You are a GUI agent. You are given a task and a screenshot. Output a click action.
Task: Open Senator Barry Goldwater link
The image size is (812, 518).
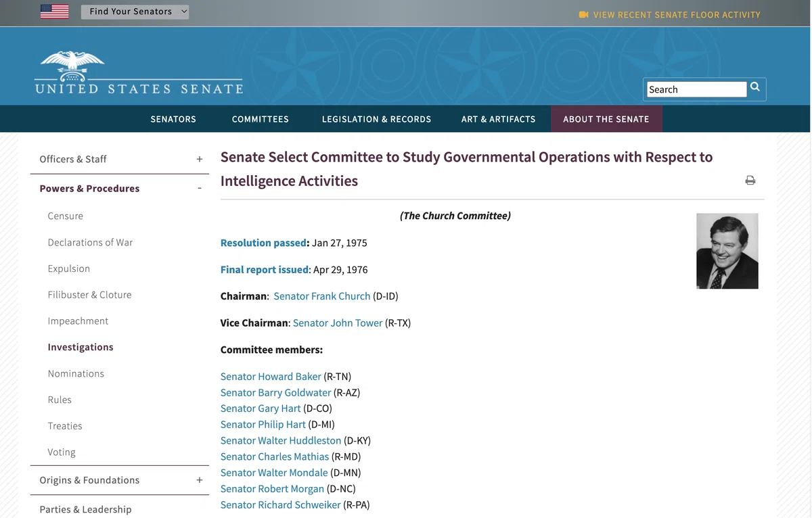(x=276, y=393)
